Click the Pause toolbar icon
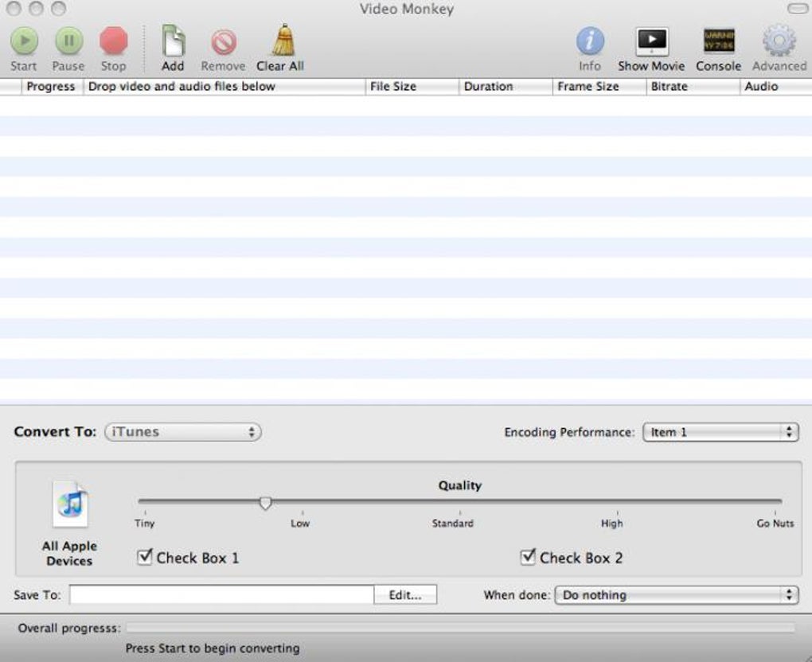 click(69, 41)
